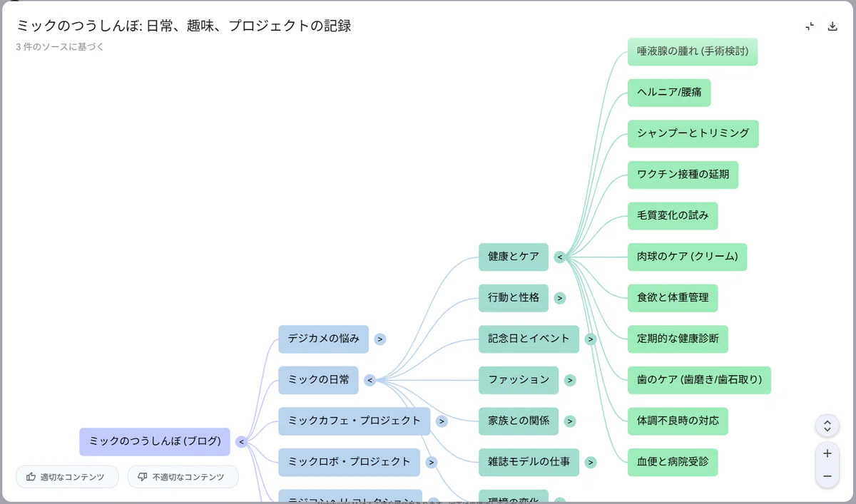Screen dimensions: 856x504
Task: Expand the 行動と性格 branch
Action: point(560,298)
